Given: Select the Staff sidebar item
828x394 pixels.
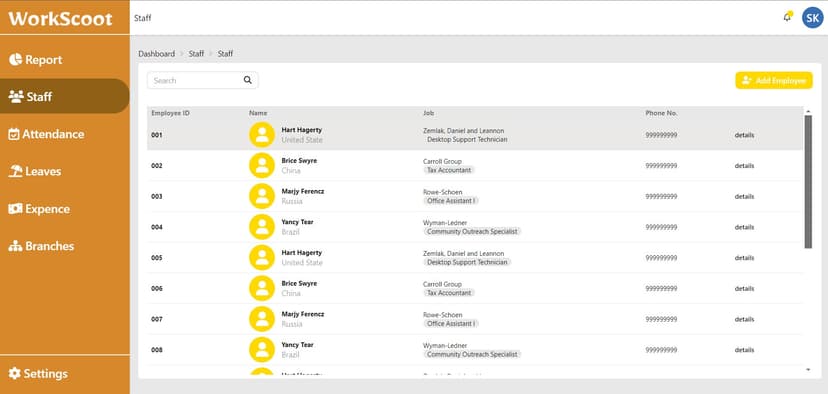Looking at the screenshot, I should click(64, 97).
